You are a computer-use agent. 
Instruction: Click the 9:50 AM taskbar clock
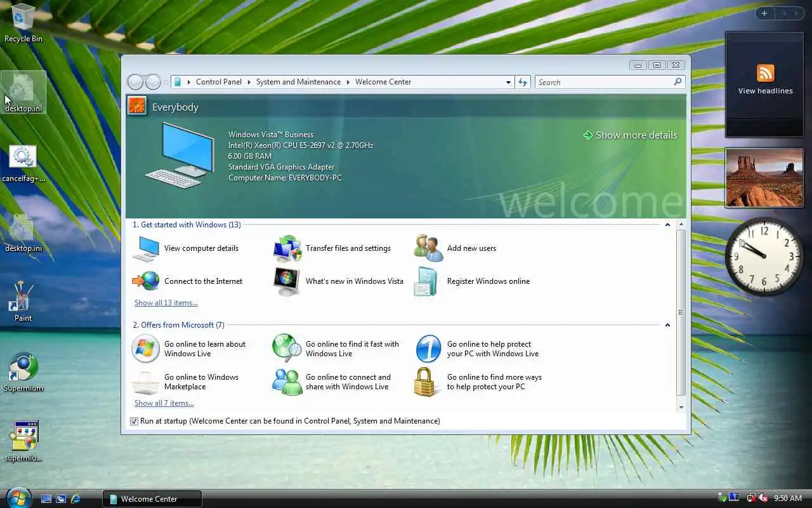pos(788,498)
